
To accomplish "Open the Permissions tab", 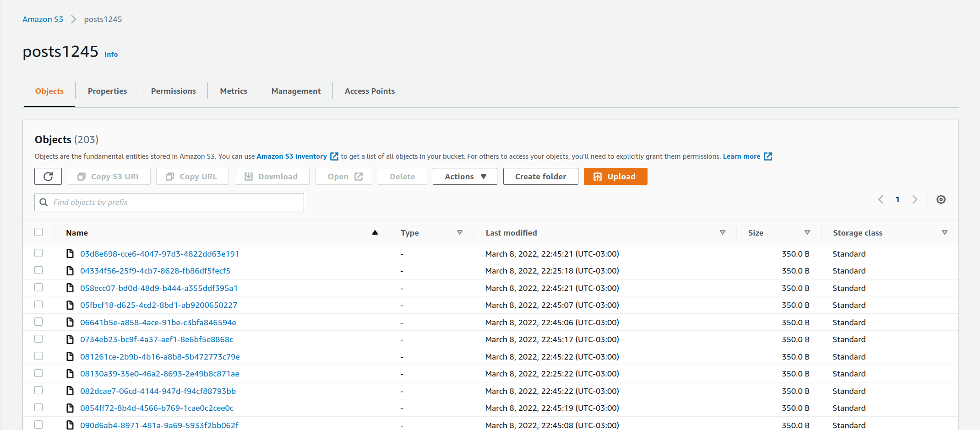I will pyautogui.click(x=174, y=91).
